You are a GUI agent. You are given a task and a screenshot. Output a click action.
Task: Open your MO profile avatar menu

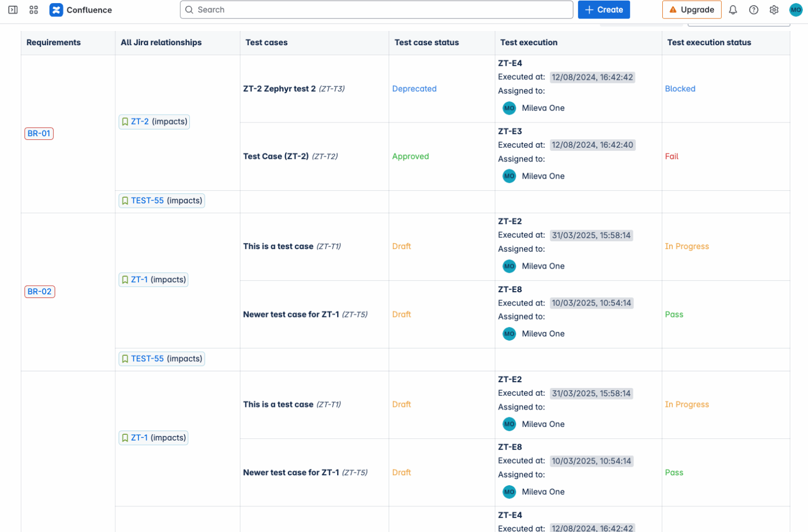point(796,9)
